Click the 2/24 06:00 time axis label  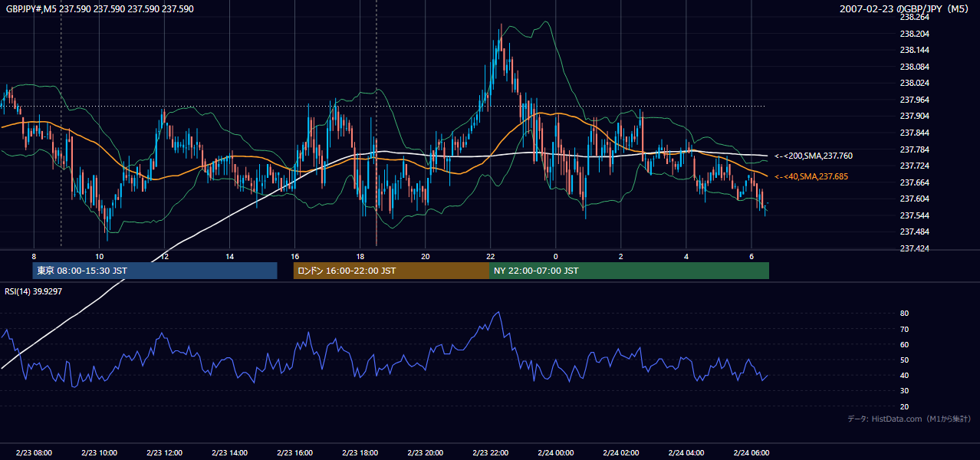pyautogui.click(x=751, y=453)
